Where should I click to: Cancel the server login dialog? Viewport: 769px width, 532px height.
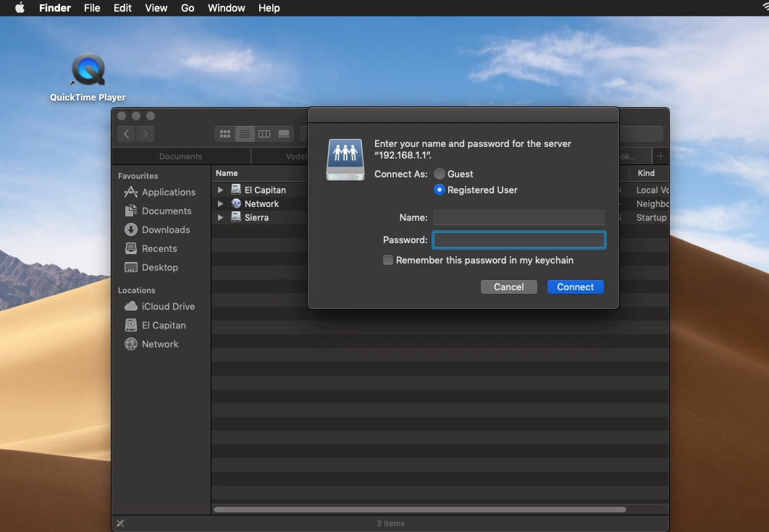click(x=508, y=287)
